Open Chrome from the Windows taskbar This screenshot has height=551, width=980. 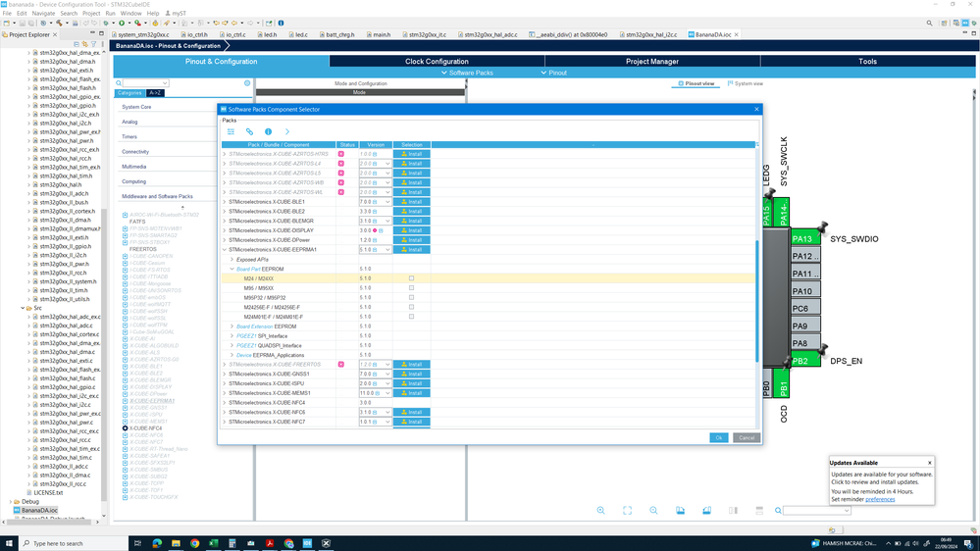pyautogui.click(x=194, y=543)
